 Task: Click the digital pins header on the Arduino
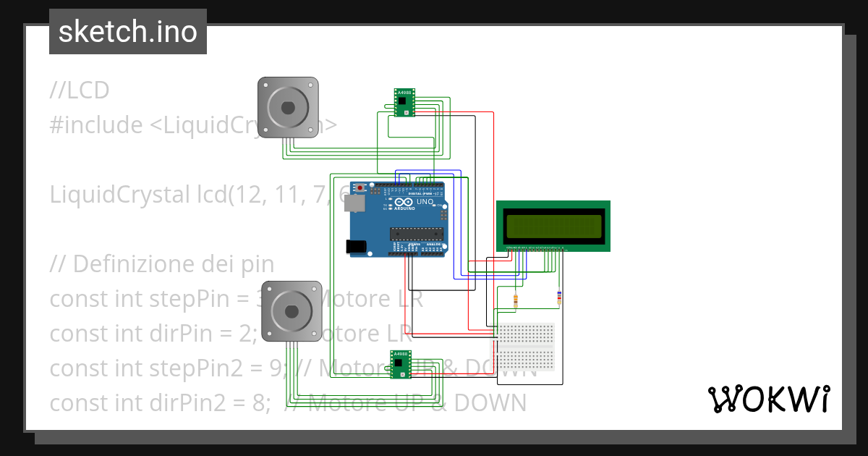click(407, 185)
